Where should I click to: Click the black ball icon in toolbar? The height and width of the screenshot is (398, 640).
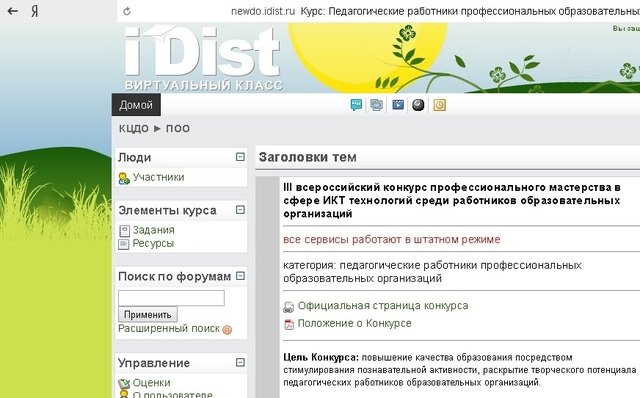tap(418, 105)
